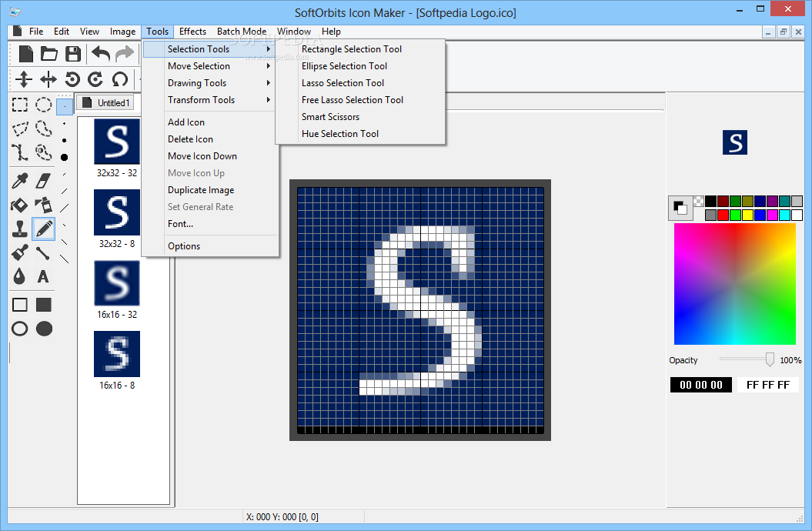This screenshot has height=531, width=812.
Task: Choose the medium round dot brush size
Action: 64,140
